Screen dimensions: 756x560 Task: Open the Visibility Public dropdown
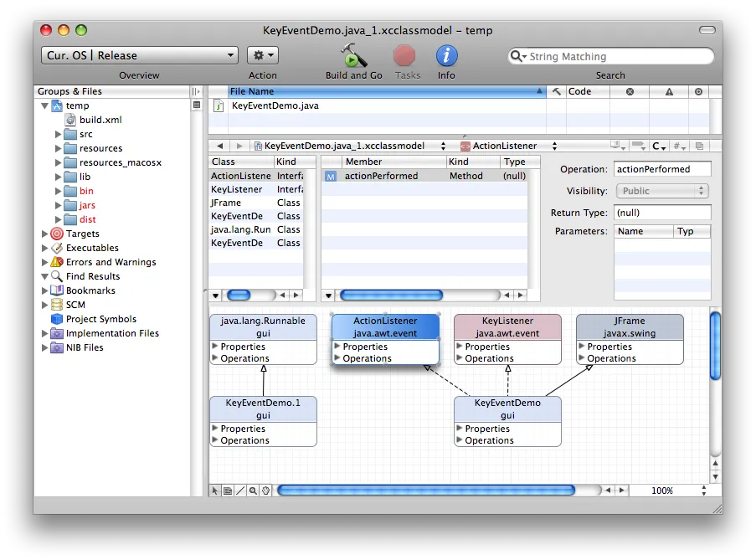point(662,191)
